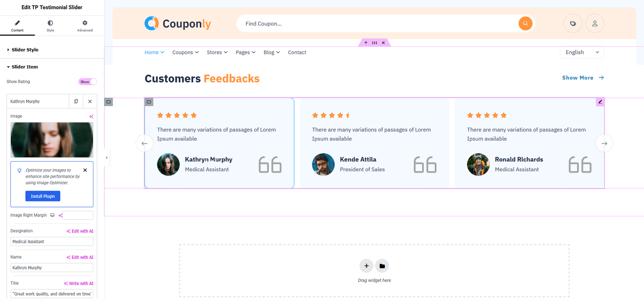Click the orange search coupon icon
This screenshot has width=644, height=299.
525,23
